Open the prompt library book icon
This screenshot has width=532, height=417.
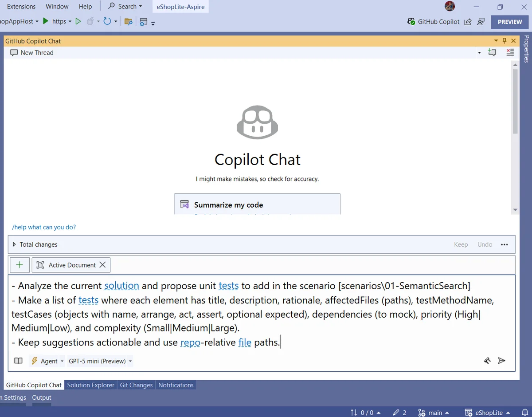(x=18, y=361)
